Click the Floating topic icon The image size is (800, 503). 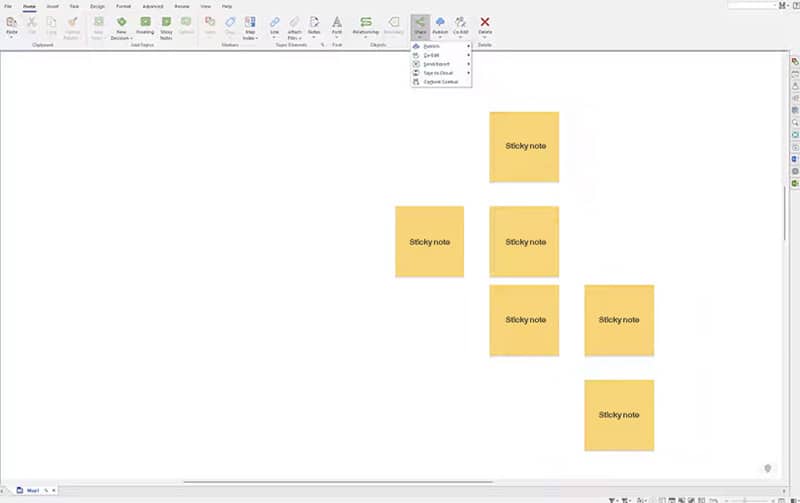click(146, 21)
